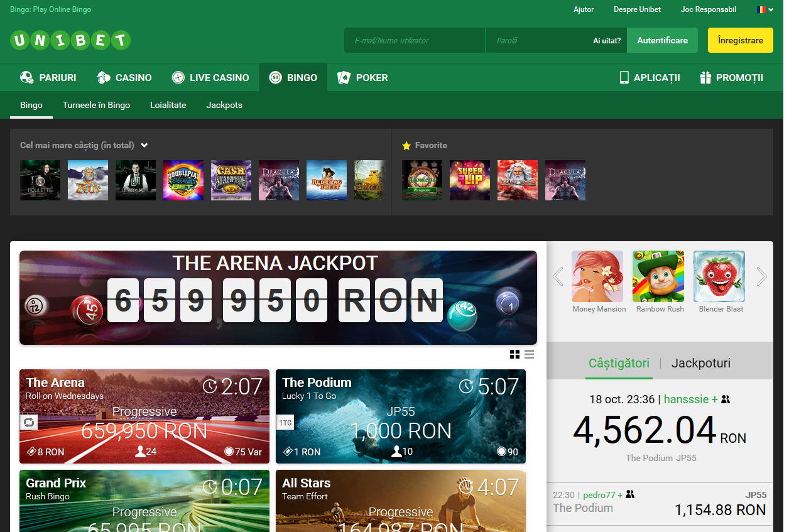Click 1TG badge on The Podium card
Screen dimensions: 794x532
285,423
